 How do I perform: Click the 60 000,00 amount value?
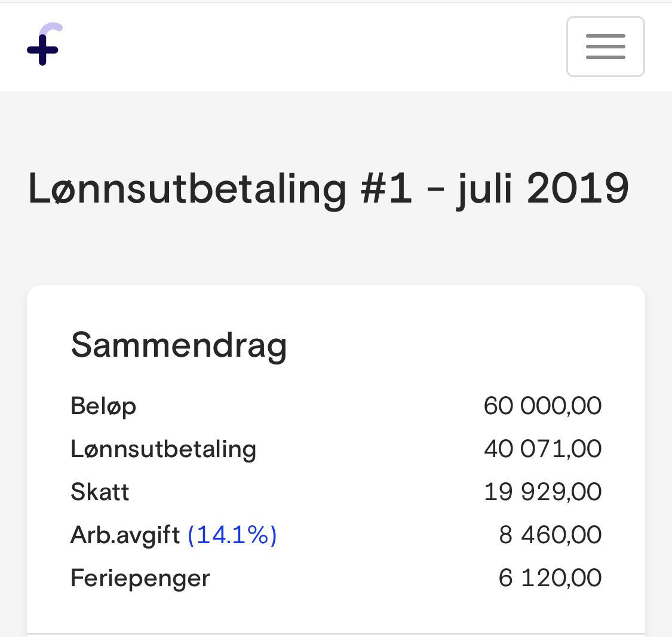[542, 406]
